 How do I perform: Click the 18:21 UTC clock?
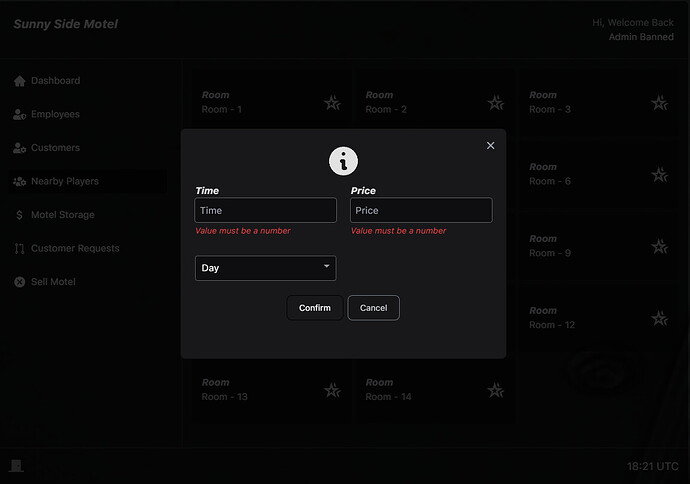(653, 466)
